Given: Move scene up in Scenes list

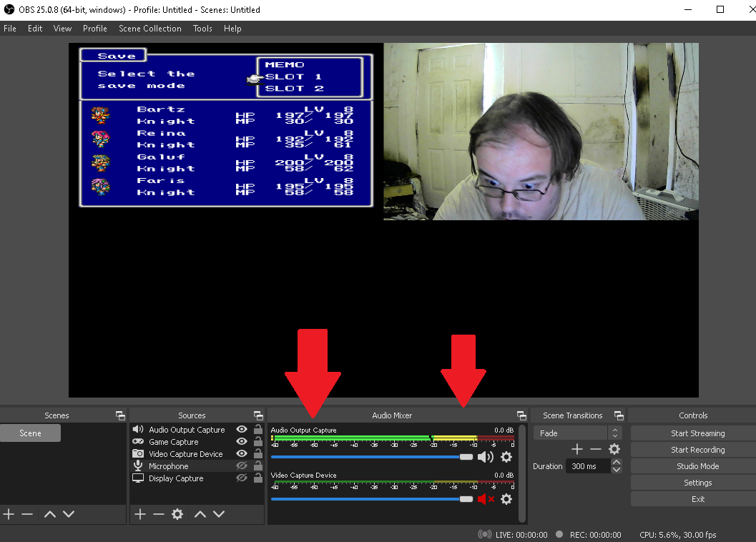Looking at the screenshot, I should [49, 514].
